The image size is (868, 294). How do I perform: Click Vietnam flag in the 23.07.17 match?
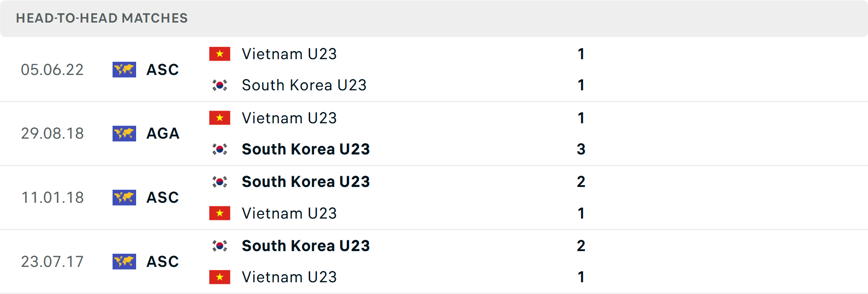[220, 277]
